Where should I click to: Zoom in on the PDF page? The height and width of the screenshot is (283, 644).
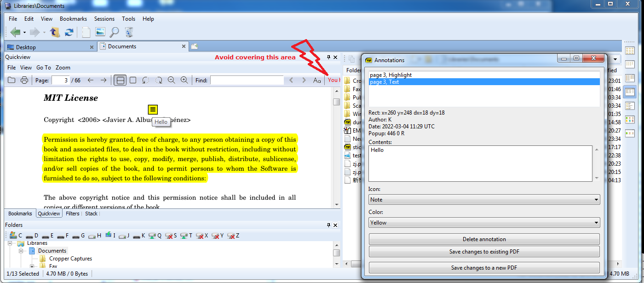coord(183,80)
